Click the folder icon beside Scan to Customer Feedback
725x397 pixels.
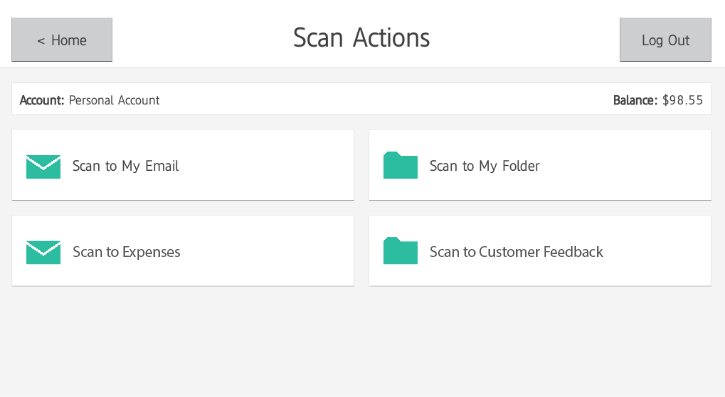pyautogui.click(x=400, y=250)
